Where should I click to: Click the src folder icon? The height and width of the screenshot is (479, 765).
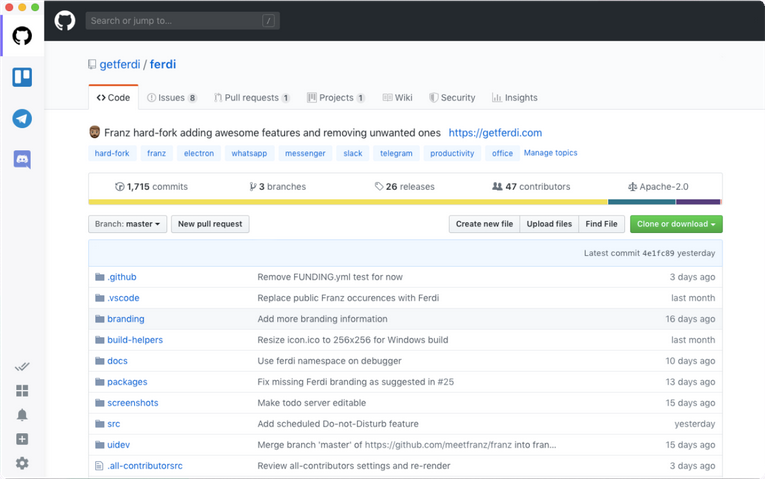pos(100,424)
